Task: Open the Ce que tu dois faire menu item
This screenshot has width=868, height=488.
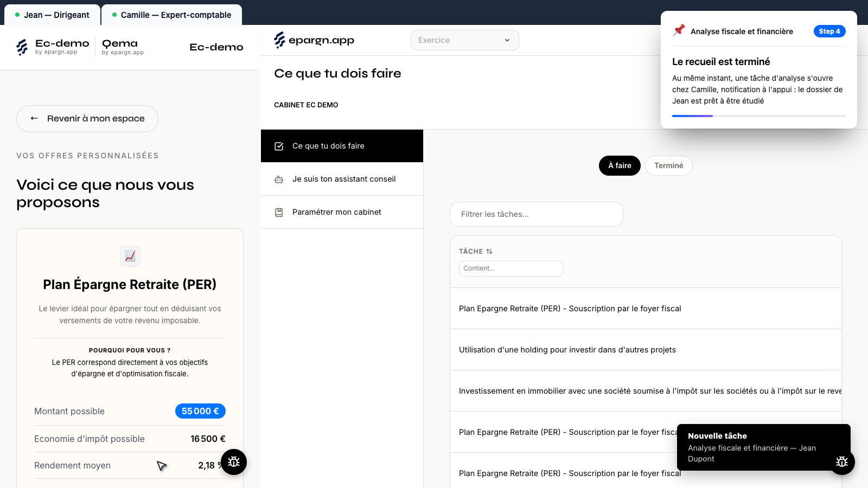Action: (342, 146)
